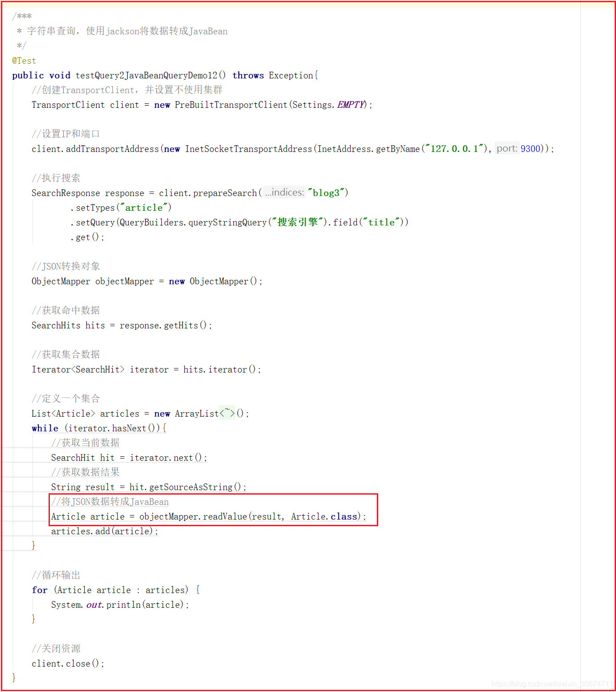Click the //定义一个集合 comment

pos(66,399)
